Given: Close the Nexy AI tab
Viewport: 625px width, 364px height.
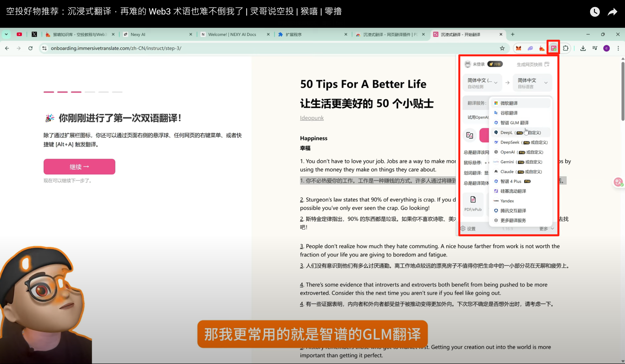Looking at the screenshot, I should tap(191, 35).
